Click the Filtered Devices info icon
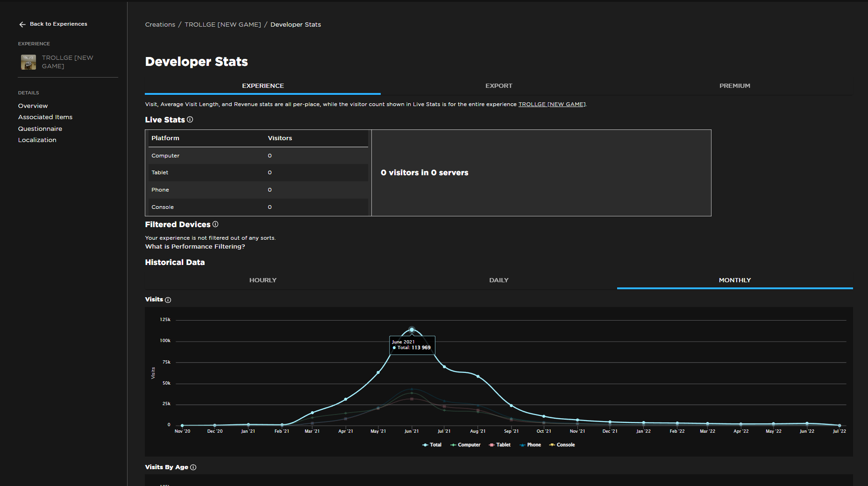868x486 pixels. 215,224
